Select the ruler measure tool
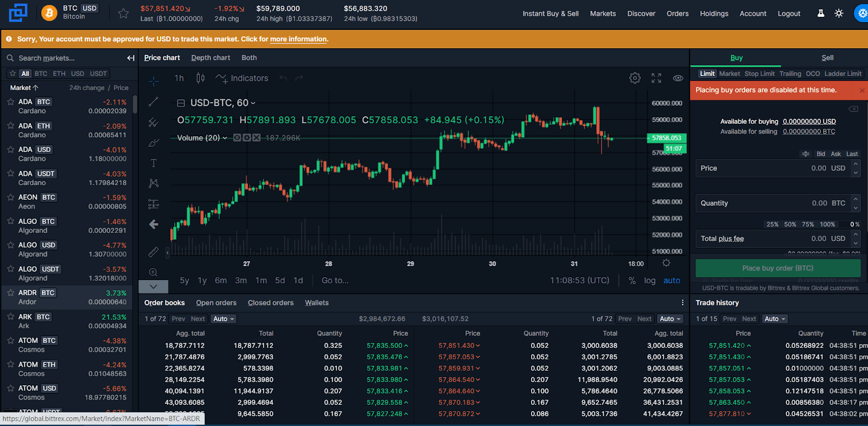The image size is (868, 426). point(154,252)
